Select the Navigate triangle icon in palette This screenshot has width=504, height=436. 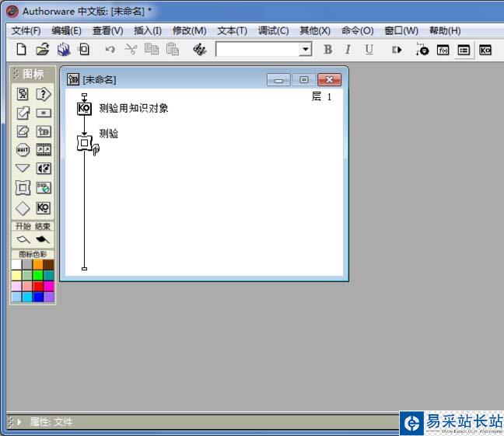click(23, 168)
